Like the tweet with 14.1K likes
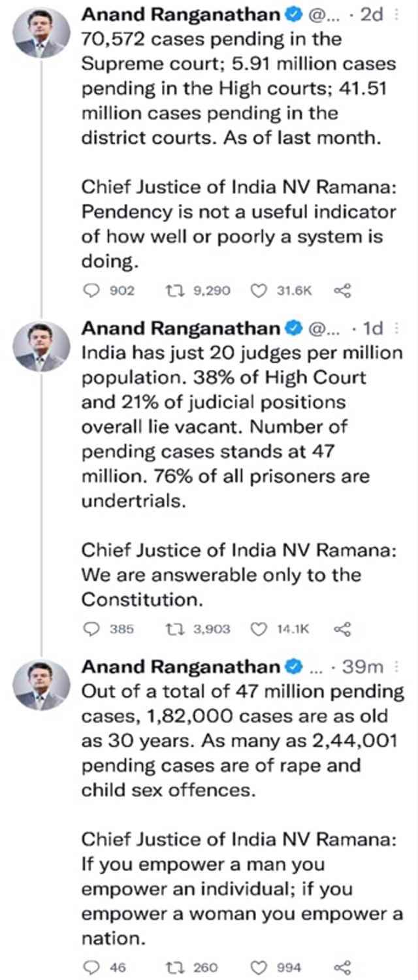Viewport: 418px width, 980px height. pyautogui.click(x=259, y=629)
